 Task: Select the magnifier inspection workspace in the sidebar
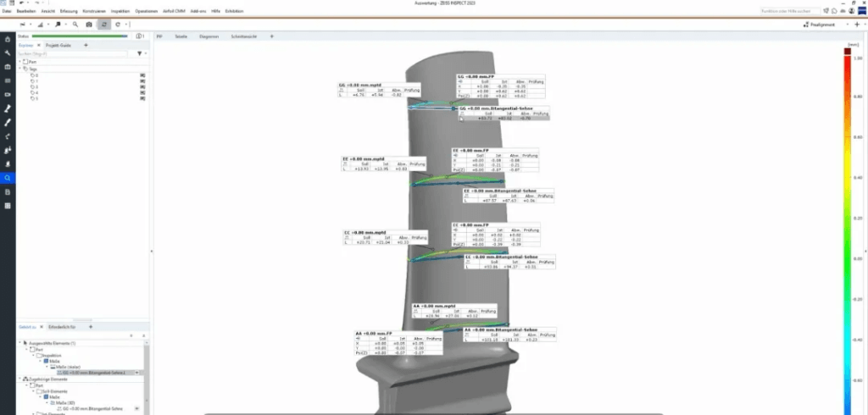point(7,178)
